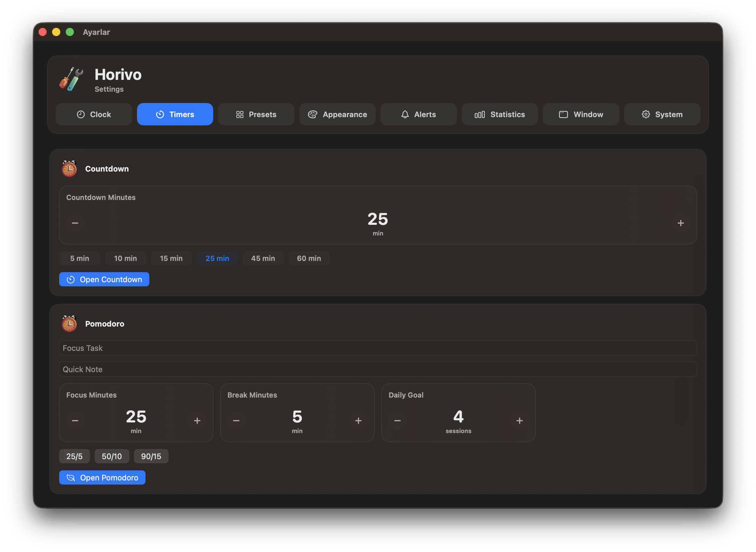
Task: Click the Countdown alarm clock icon
Action: (x=69, y=169)
